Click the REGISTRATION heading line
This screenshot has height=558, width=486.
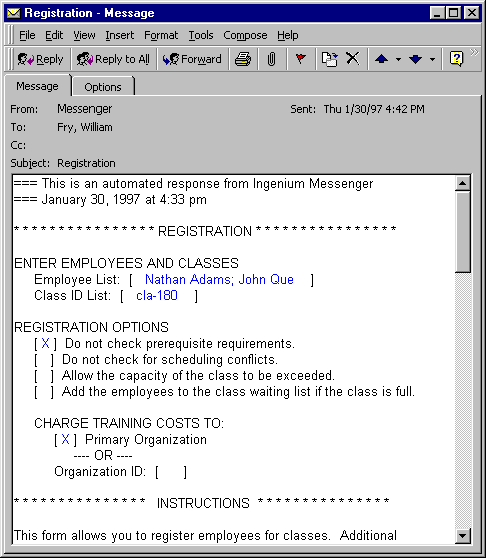coord(205,231)
